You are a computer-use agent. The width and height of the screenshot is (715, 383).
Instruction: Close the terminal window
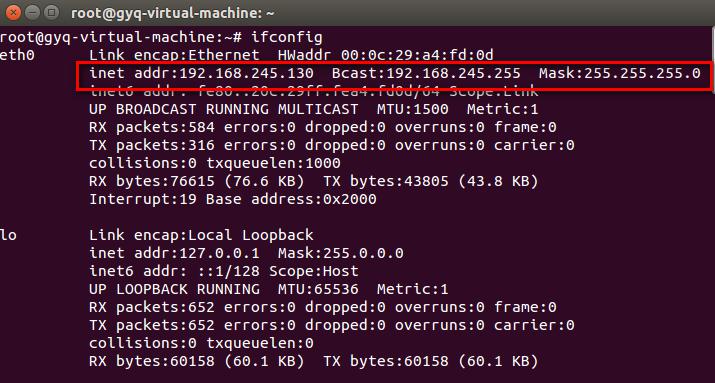(x=13, y=12)
